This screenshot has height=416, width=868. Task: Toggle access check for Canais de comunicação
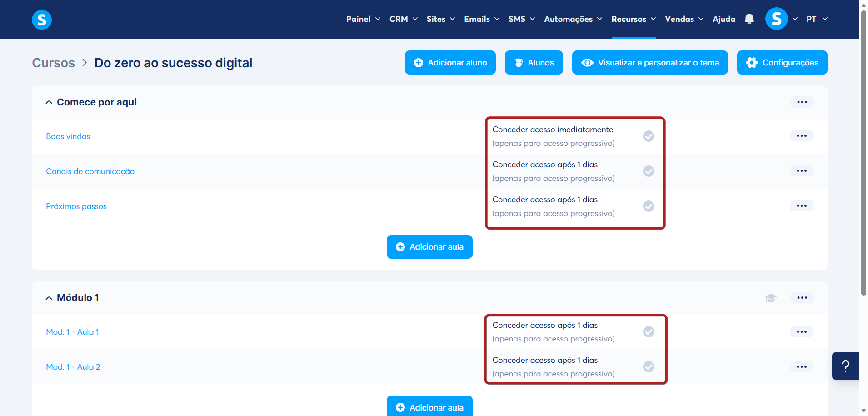(649, 171)
